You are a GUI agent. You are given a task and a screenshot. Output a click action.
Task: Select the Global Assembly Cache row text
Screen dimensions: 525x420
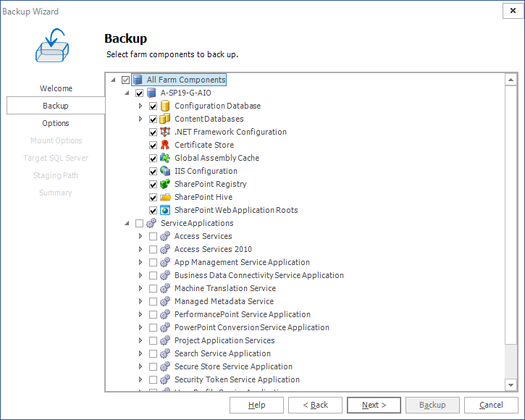(217, 158)
